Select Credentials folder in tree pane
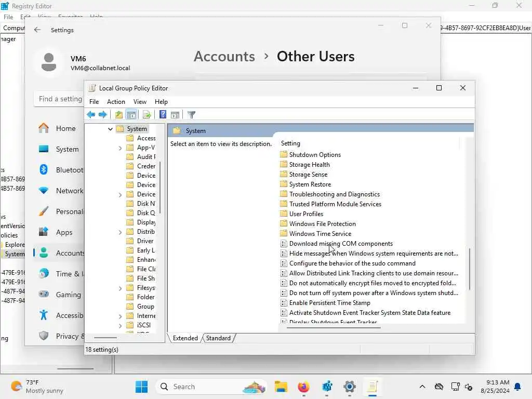Image resolution: width=532 pixels, height=399 pixels. pyautogui.click(x=141, y=166)
